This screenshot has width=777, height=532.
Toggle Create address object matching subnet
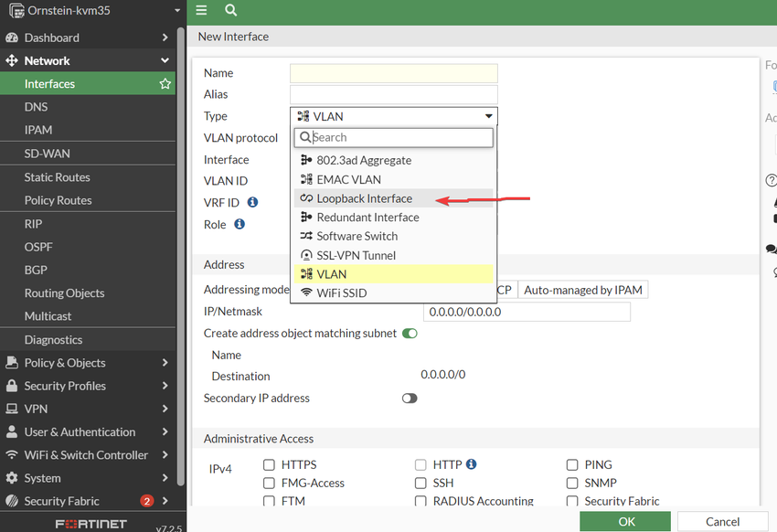tap(410, 334)
